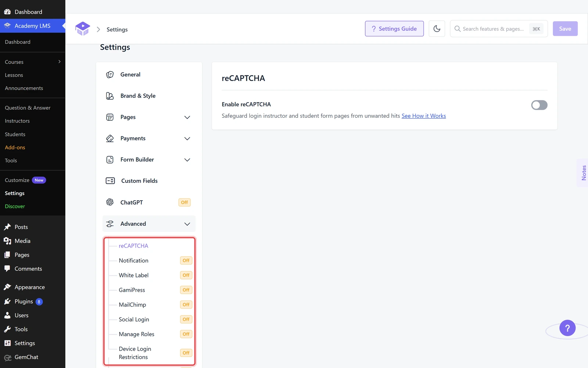
Task: Open Device Login Restrictions item
Action: click(x=135, y=353)
